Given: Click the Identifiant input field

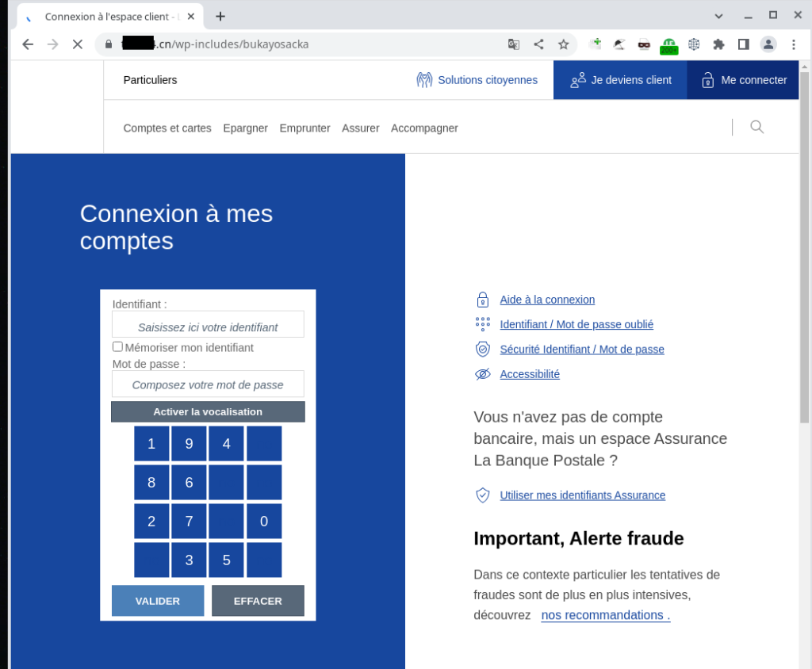Looking at the screenshot, I should point(208,325).
